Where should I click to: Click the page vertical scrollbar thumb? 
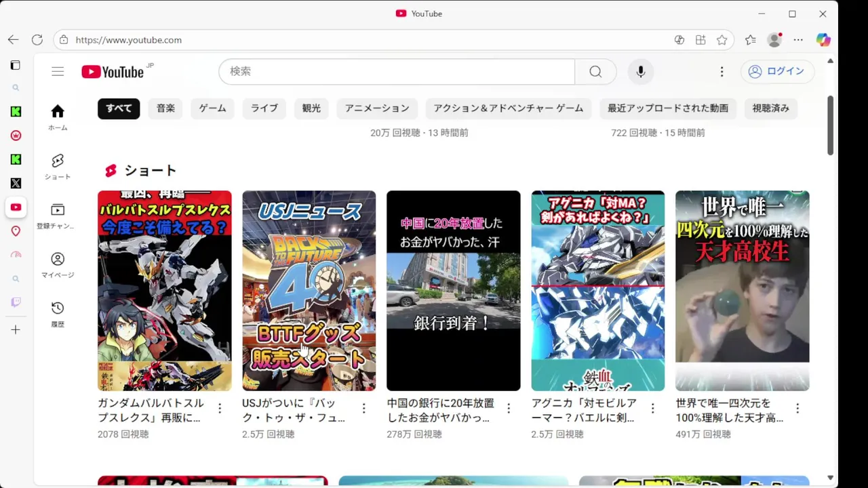coord(831,125)
